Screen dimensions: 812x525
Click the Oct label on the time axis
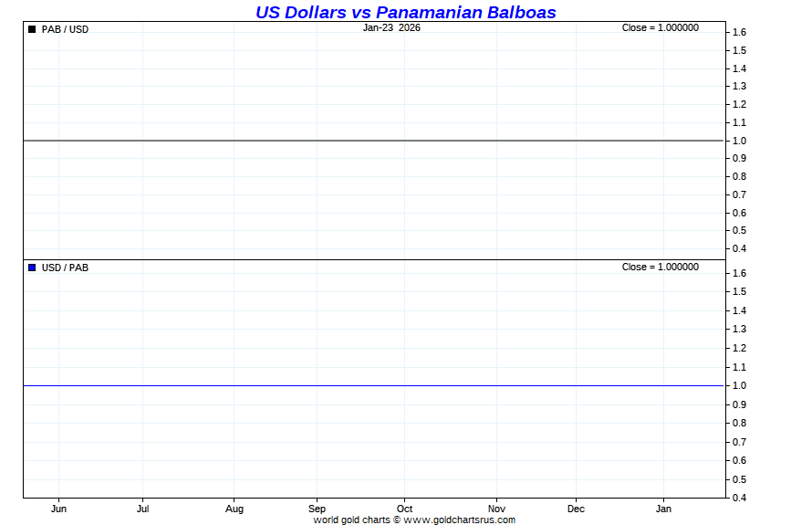point(404,509)
